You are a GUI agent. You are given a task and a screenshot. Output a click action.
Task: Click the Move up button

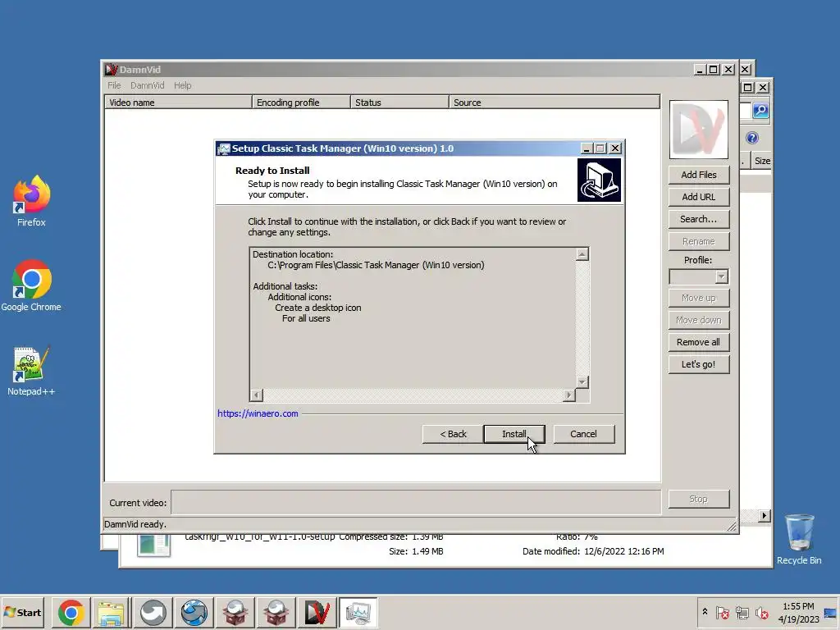699,298
